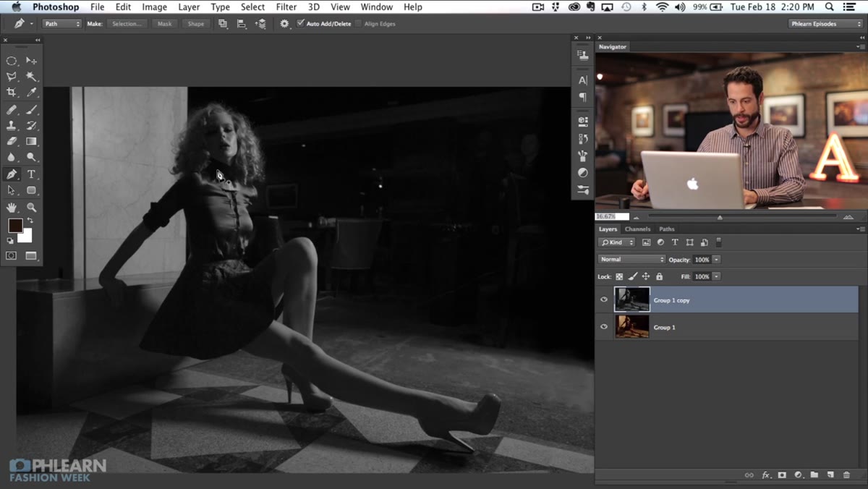Select the Crop tool
Screen dimensions: 868x489
tap(12, 93)
